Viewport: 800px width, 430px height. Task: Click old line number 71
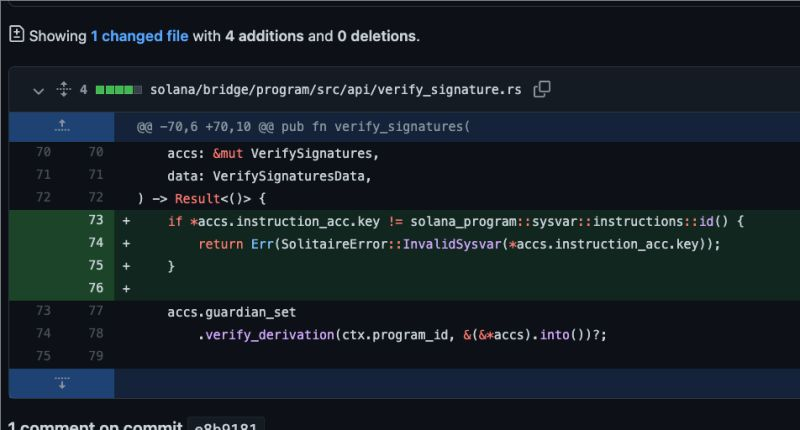[x=43, y=174]
